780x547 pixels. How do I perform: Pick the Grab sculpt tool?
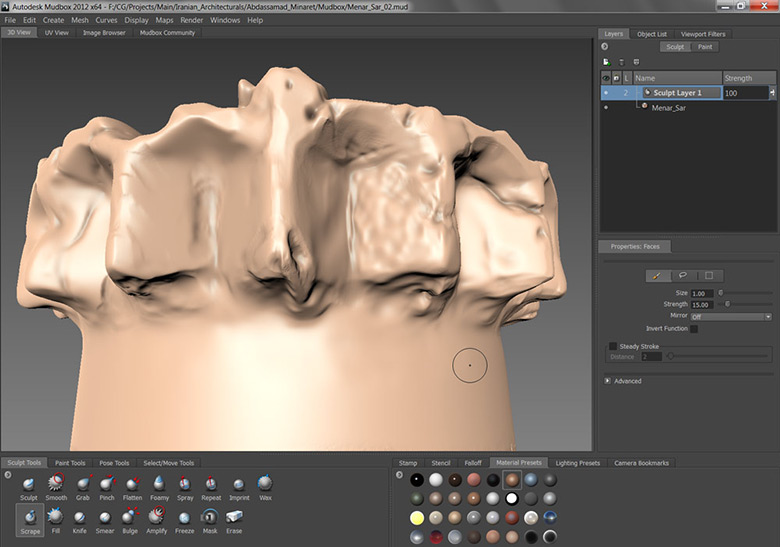tap(82, 485)
